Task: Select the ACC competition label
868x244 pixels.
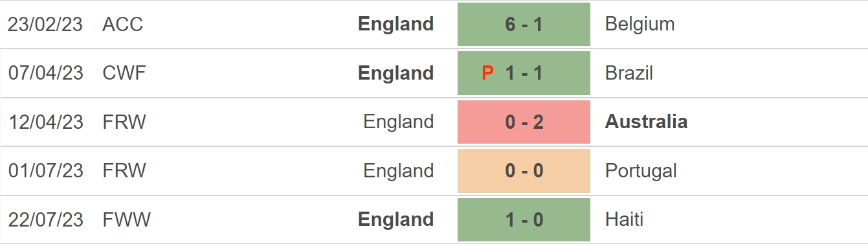Action: click(122, 25)
